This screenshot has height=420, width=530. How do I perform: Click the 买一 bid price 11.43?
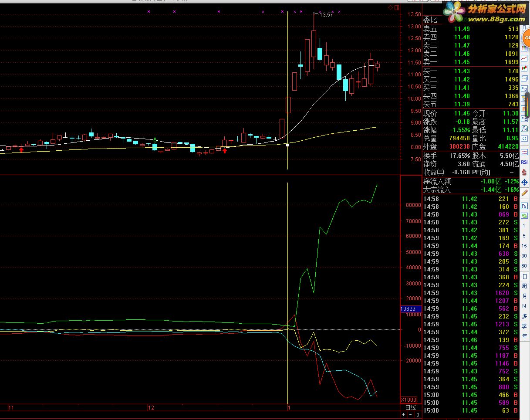coord(462,71)
